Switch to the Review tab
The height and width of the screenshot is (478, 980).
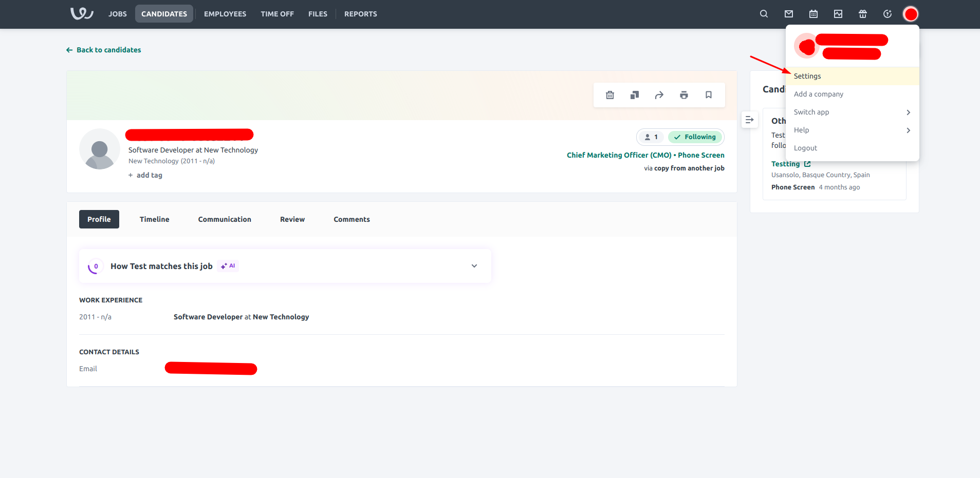[292, 219]
